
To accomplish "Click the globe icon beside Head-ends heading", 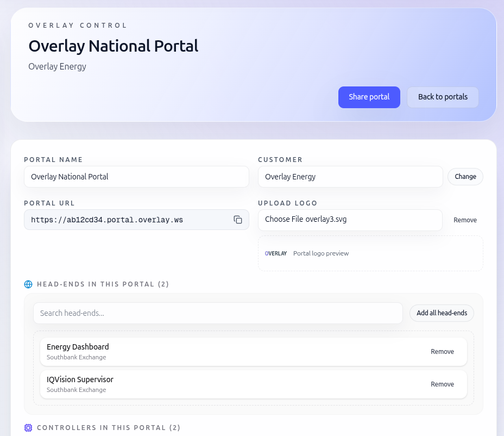I will 28,284.
